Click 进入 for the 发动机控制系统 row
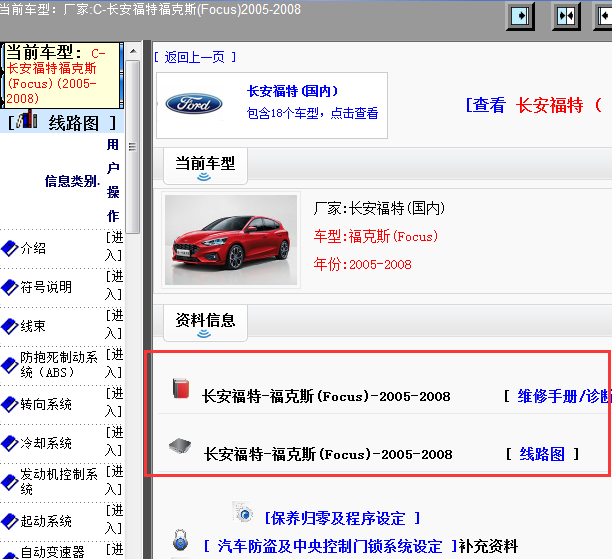This screenshot has width=612, height=559. (114, 481)
